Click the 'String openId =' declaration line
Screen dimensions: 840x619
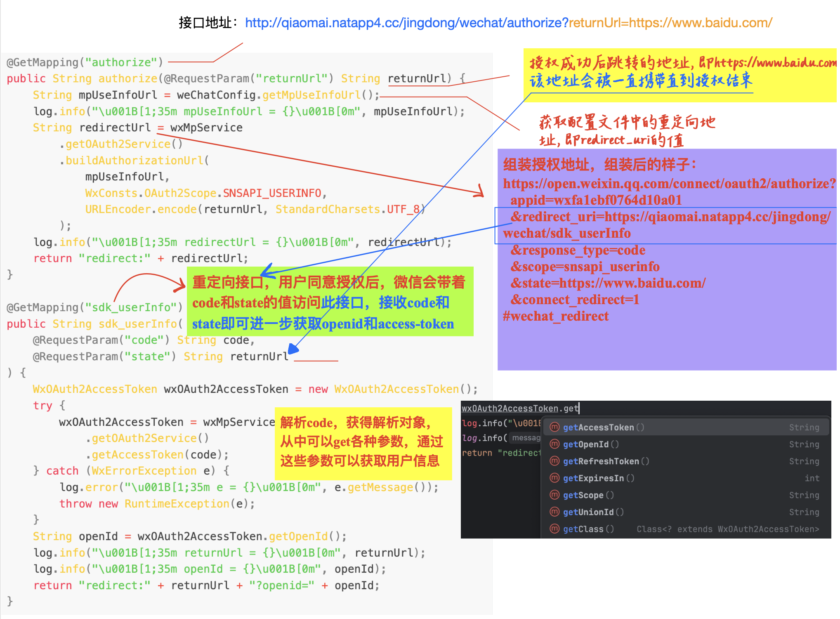(x=190, y=536)
